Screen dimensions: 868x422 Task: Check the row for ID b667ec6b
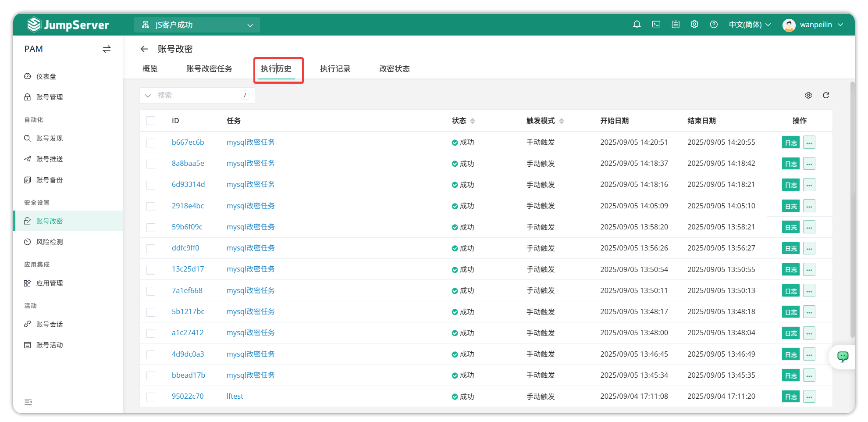[151, 143]
